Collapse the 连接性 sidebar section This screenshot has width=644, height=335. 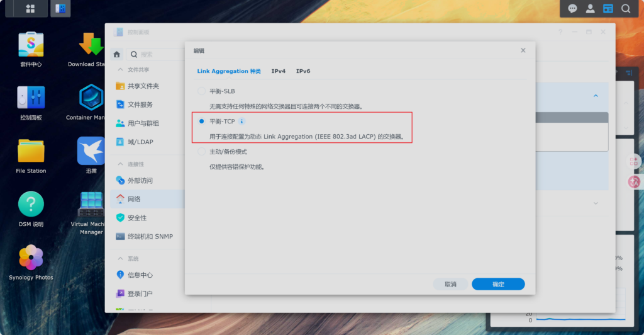coord(121,164)
